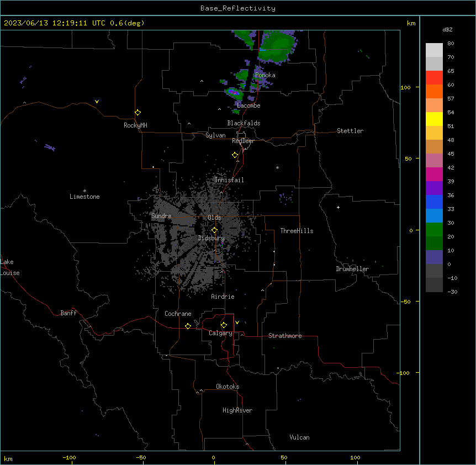Click the magenta 42 dBZ legend swatch
Screen dimensions: 476x465
coord(434,174)
